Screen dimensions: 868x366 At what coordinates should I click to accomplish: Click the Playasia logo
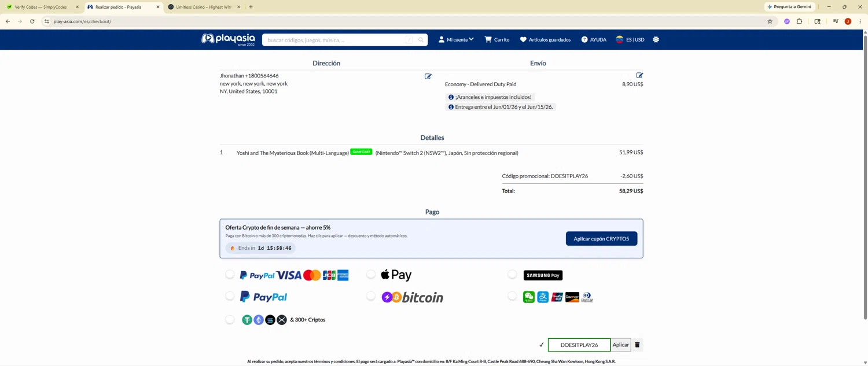tap(228, 39)
